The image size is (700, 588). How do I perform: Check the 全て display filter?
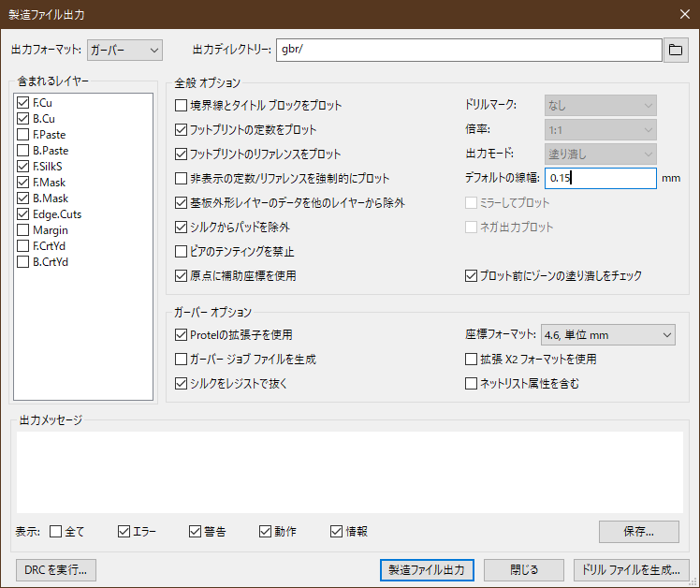56,531
